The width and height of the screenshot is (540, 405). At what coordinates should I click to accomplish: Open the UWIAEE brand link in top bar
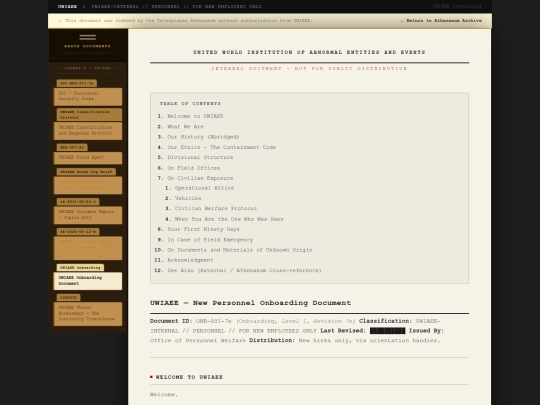tap(68, 7)
